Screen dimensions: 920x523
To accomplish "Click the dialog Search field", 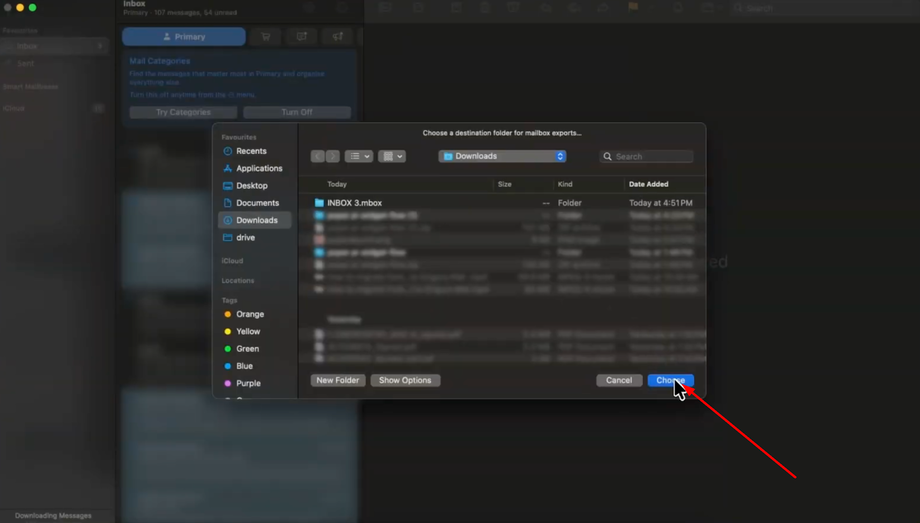I will (647, 157).
